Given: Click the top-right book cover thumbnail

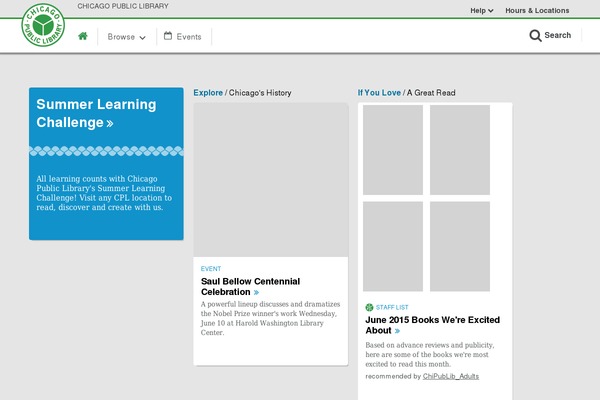Looking at the screenshot, I should click(460, 150).
